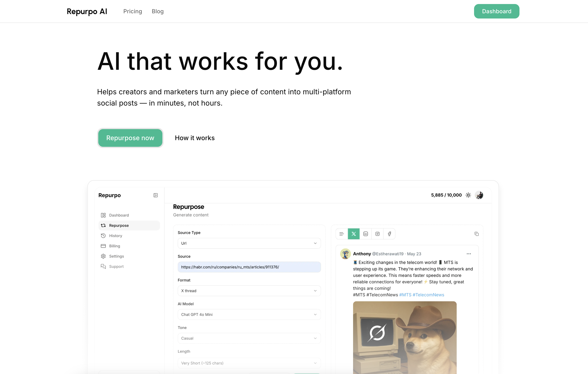588x374 pixels.
Task: Switch to the Instagram platform icon
Action: click(x=377, y=234)
